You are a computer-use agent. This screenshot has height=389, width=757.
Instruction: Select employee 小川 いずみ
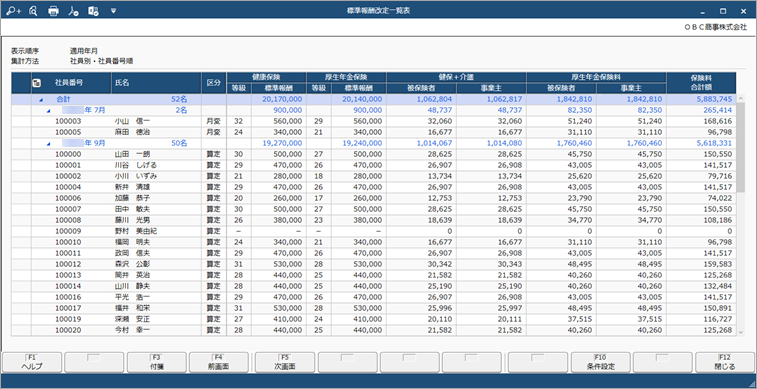coord(135,176)
